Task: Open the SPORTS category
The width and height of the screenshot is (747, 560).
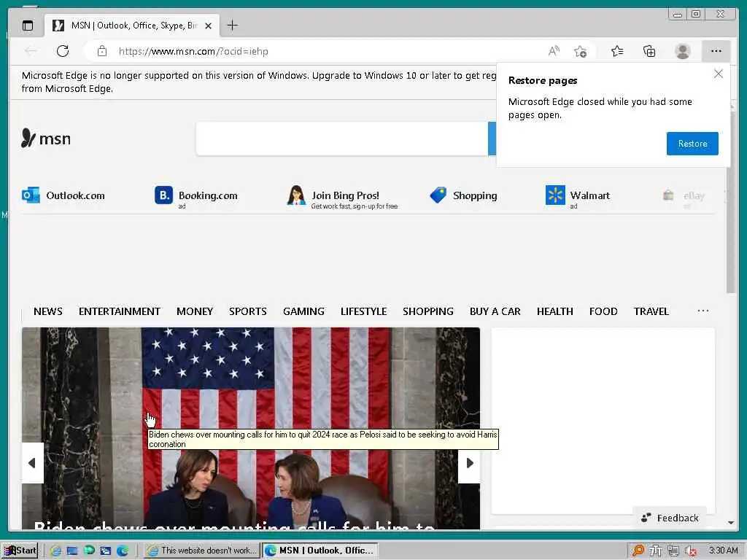Action: point(248,311)
